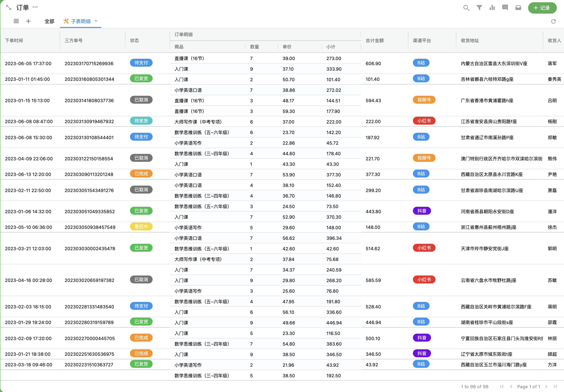Click order time 2023-02-09 17:20:00
564x392 pixels.
(28, 338)
